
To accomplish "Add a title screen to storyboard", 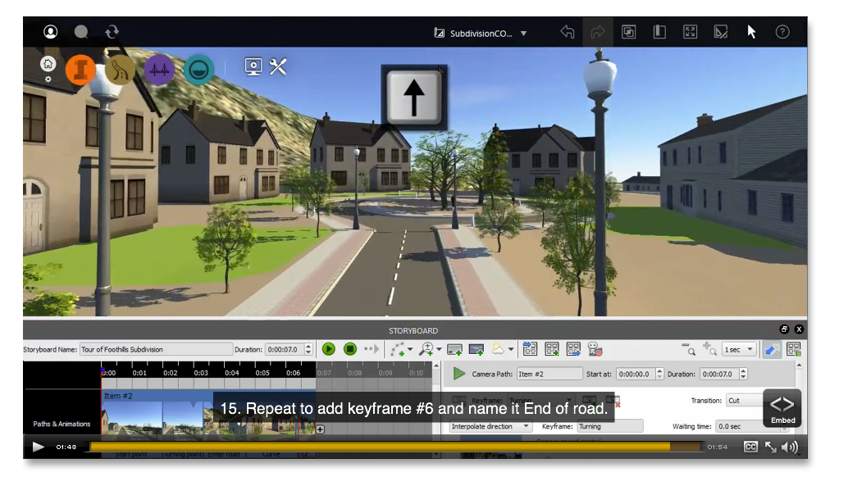I will point(476,349).
